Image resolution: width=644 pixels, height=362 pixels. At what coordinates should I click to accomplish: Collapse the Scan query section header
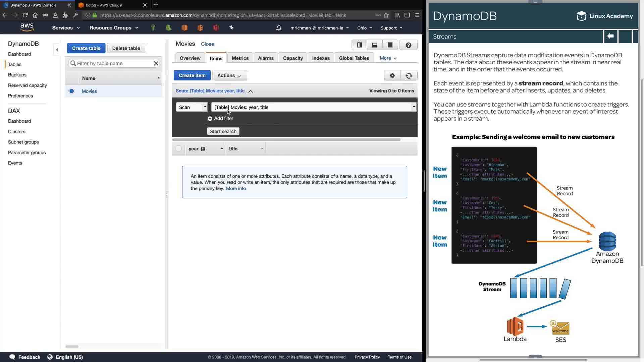click(x=251, y=91)
